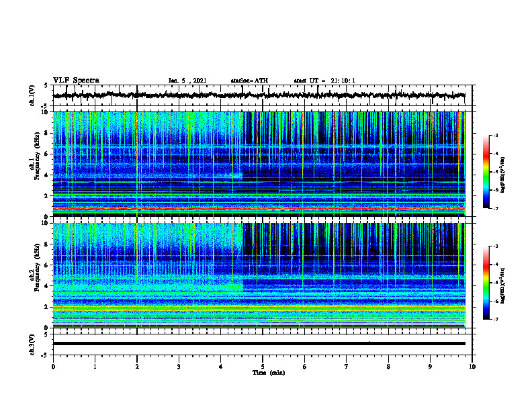Click the "ch.1(V)" waveform axis label
This screenshot has width=532, height=411.
coord(32,95)
